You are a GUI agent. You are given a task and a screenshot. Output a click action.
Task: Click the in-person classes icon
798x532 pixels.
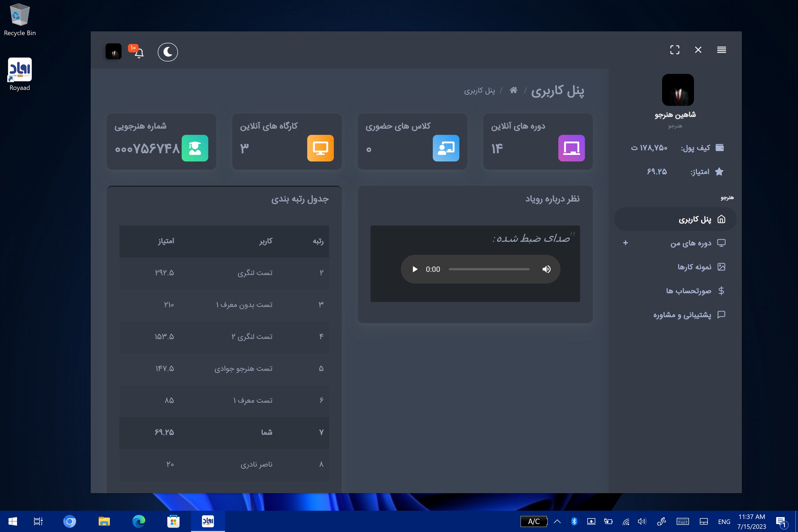point(446,148)
